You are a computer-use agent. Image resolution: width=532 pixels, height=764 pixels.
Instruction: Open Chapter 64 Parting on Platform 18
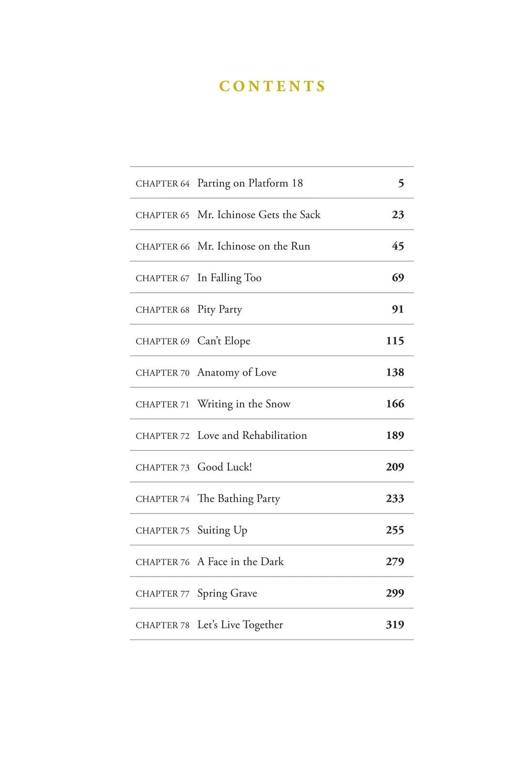pos(271,183)
